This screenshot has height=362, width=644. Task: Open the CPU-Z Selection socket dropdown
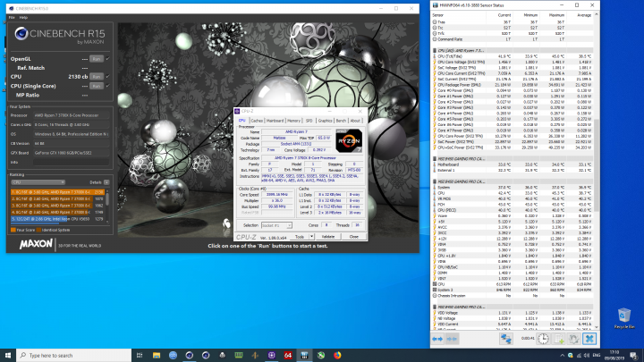coord(276,225)
